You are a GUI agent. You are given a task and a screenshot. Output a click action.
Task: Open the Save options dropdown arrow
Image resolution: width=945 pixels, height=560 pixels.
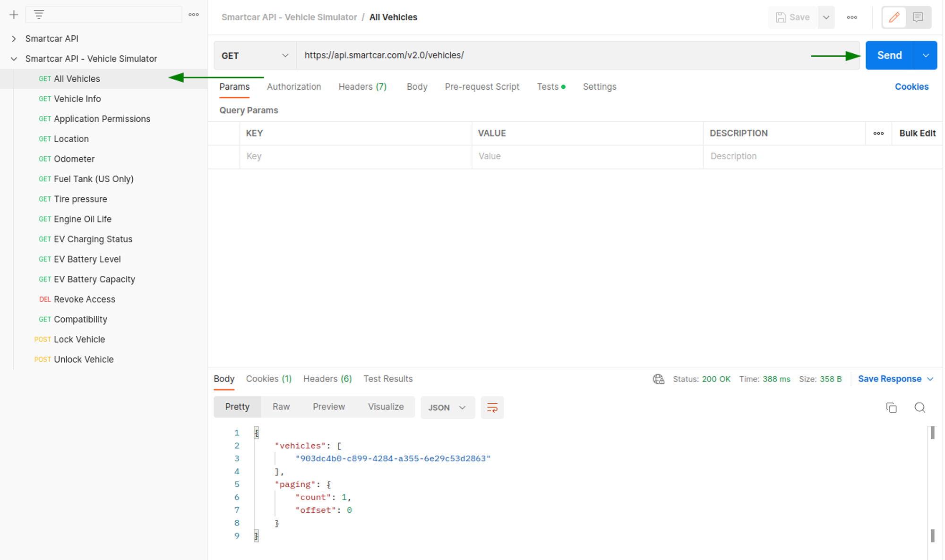826,17
